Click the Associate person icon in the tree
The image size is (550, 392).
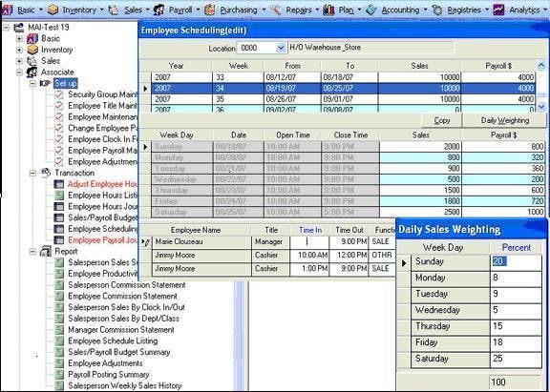click(32, 72)
